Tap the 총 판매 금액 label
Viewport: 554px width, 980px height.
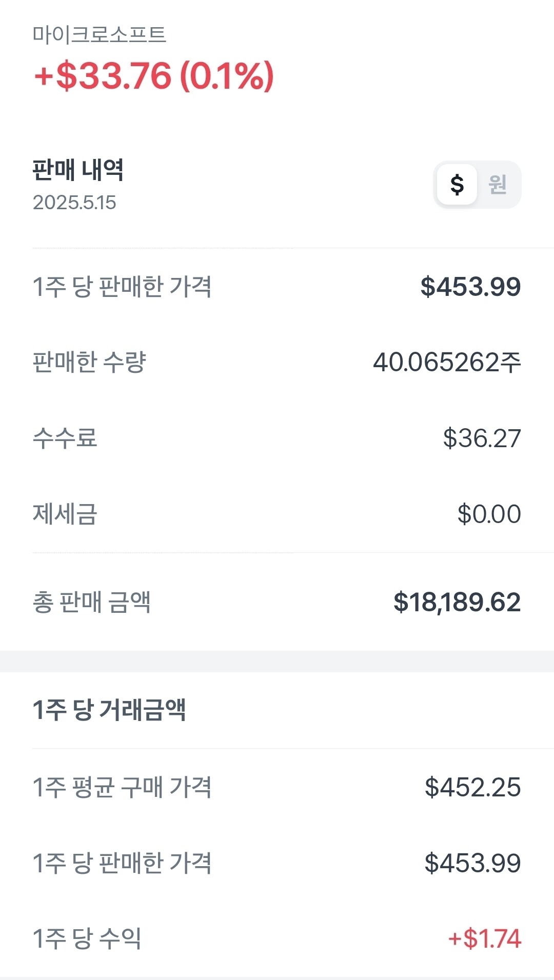click(92, 602)
